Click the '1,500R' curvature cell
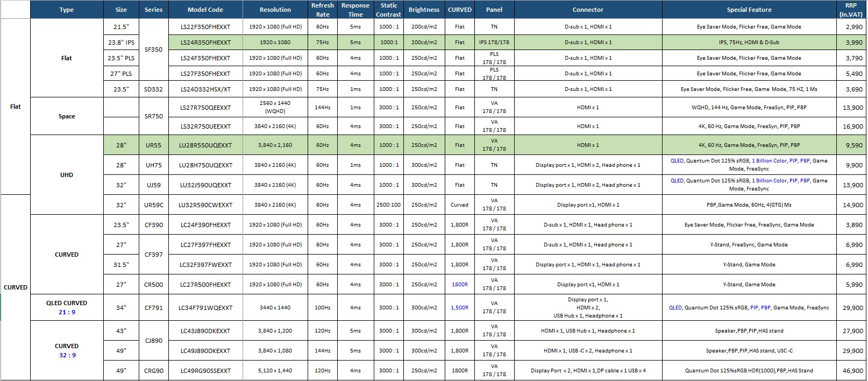The width and height of the screenshot is (868, 381). [x=460, y=308]
